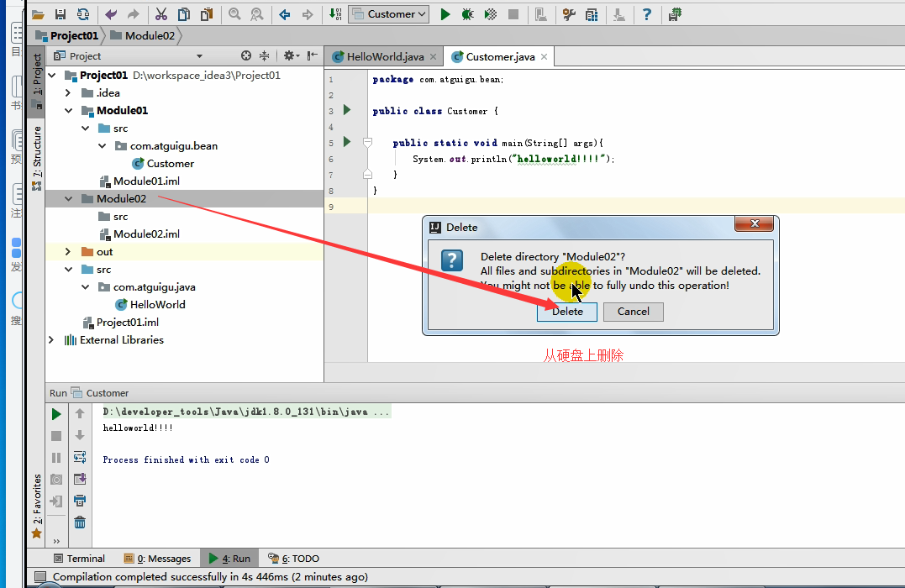
Task: Click run gutter arrow beside class Customer
Action: tap(347, 110)
